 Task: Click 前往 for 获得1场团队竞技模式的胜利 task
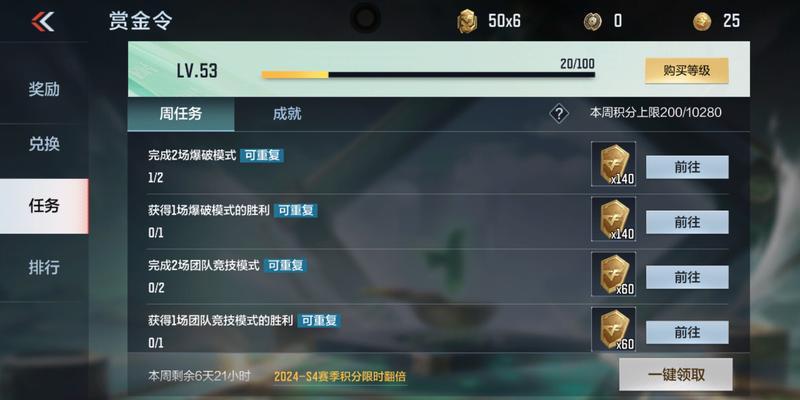point(687,332)
